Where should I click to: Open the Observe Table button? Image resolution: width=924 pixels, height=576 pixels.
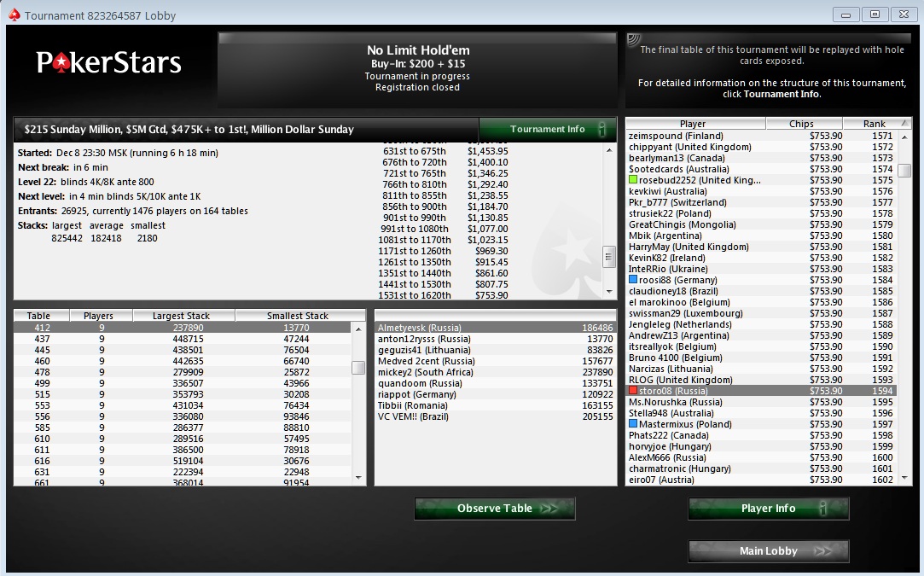pos(494,509)
